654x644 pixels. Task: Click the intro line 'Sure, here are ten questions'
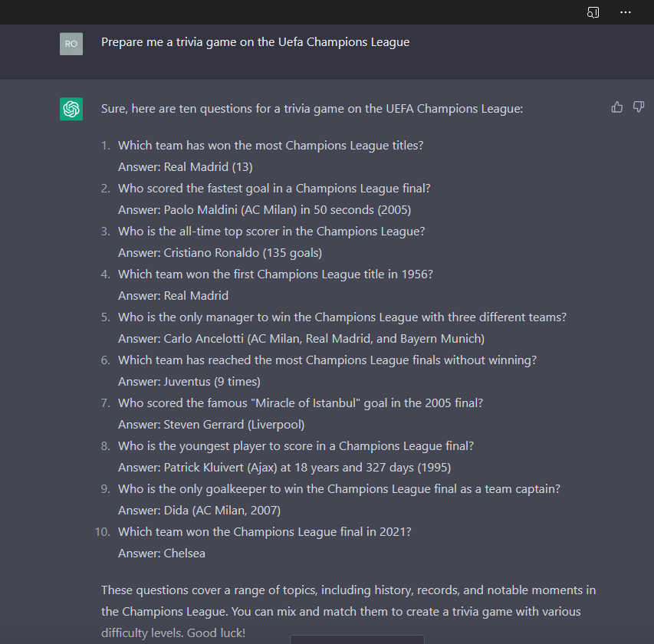(x=312, y=109)
